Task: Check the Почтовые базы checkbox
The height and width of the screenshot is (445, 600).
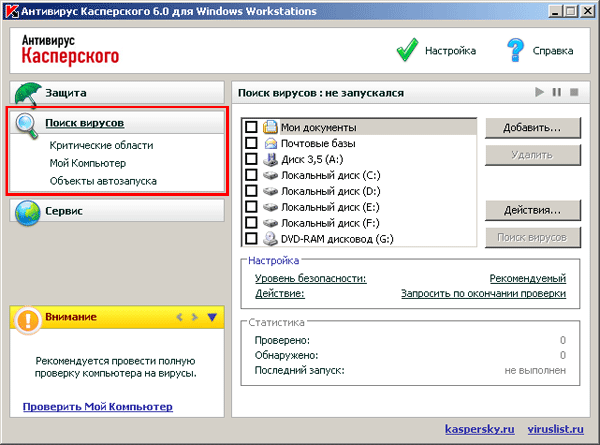Action: [x=251, y=143]
